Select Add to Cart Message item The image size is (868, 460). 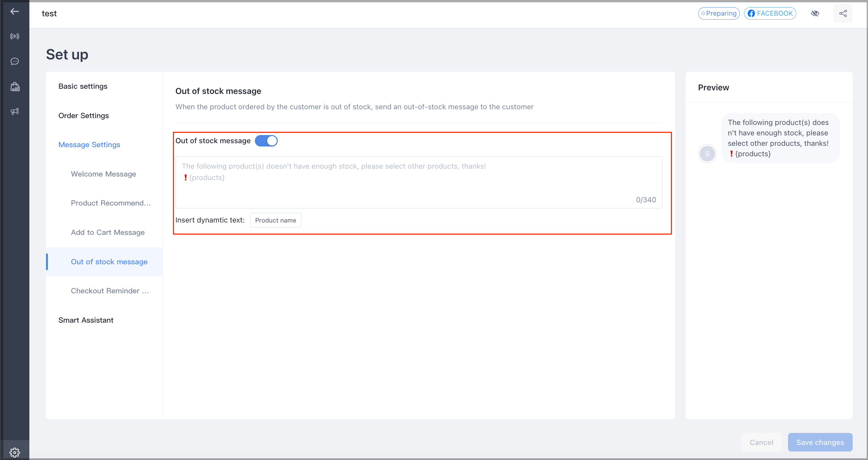[107, 232]
